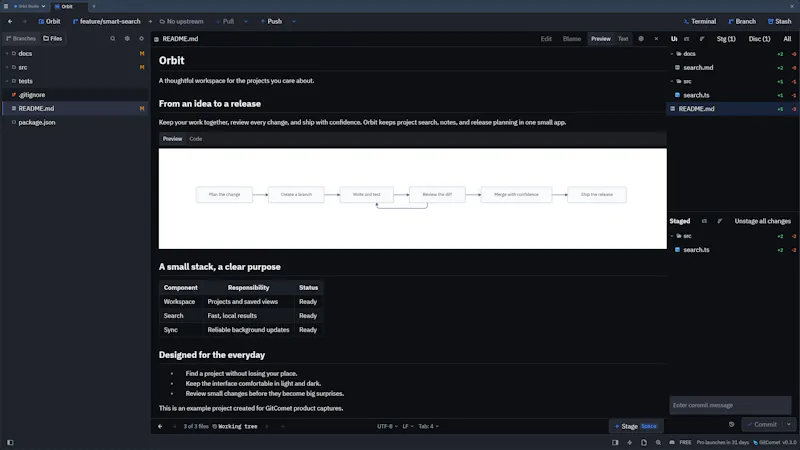The width and height of the screenshot is (800, 450).
Task: Open the Pull options dropdown arrow
Action: pyautogui.click(x=246, y=21)
